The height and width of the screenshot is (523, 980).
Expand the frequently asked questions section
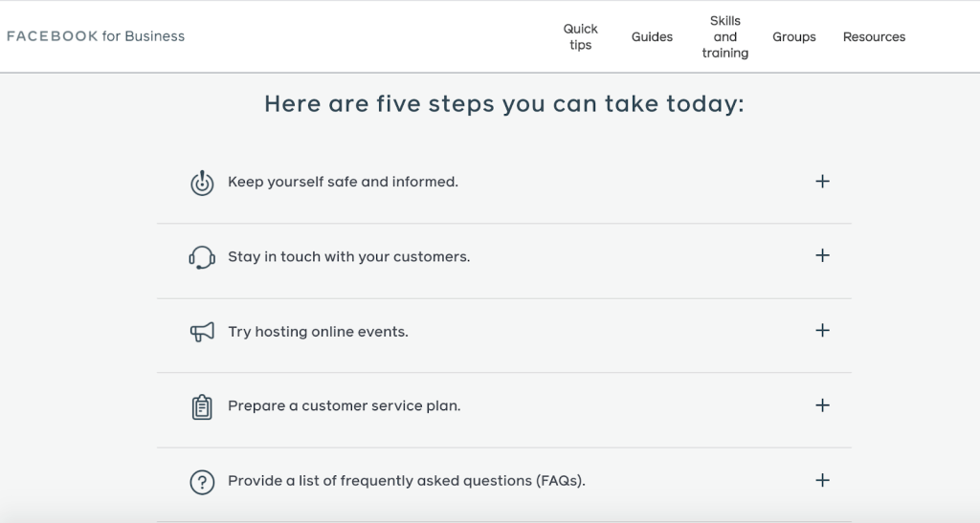tap(822, 481)
